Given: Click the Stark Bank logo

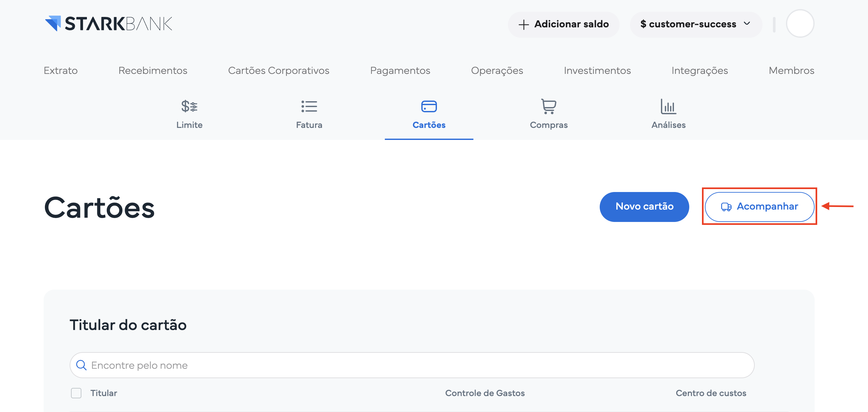Looking at the screenshot, I should [108, 23].
